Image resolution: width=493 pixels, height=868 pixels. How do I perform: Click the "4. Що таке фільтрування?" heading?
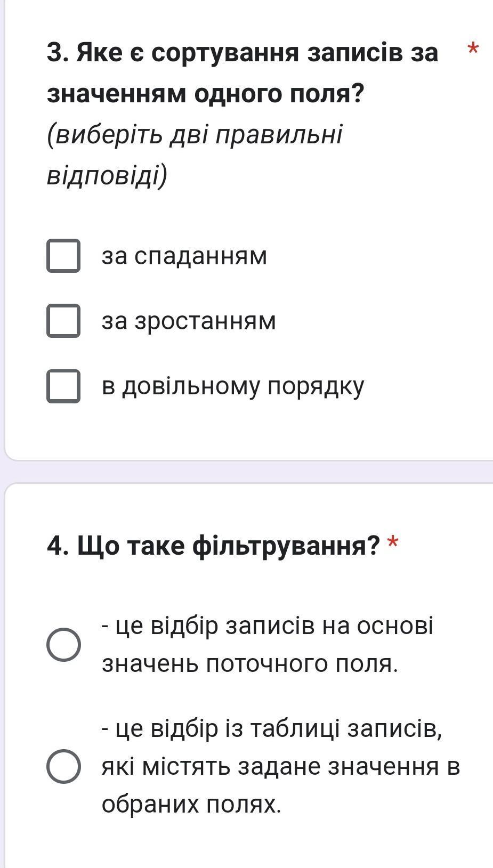point(213,545)
